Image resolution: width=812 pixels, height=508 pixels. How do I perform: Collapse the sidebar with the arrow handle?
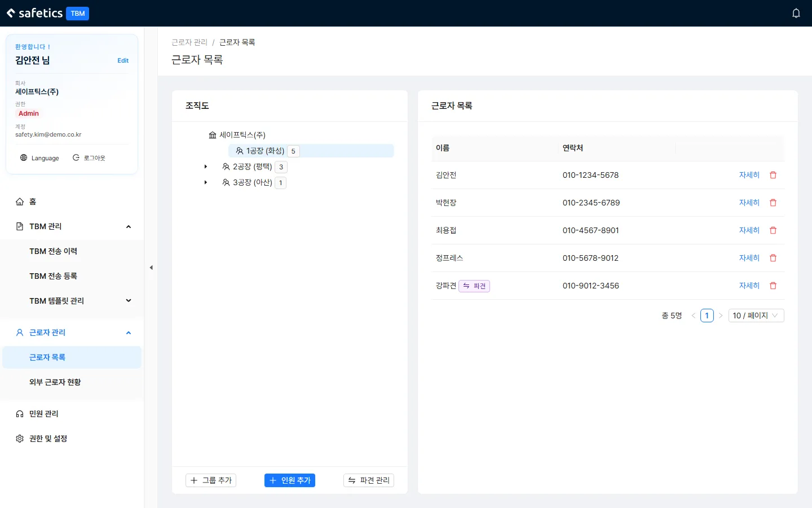[x=151, y=268]
